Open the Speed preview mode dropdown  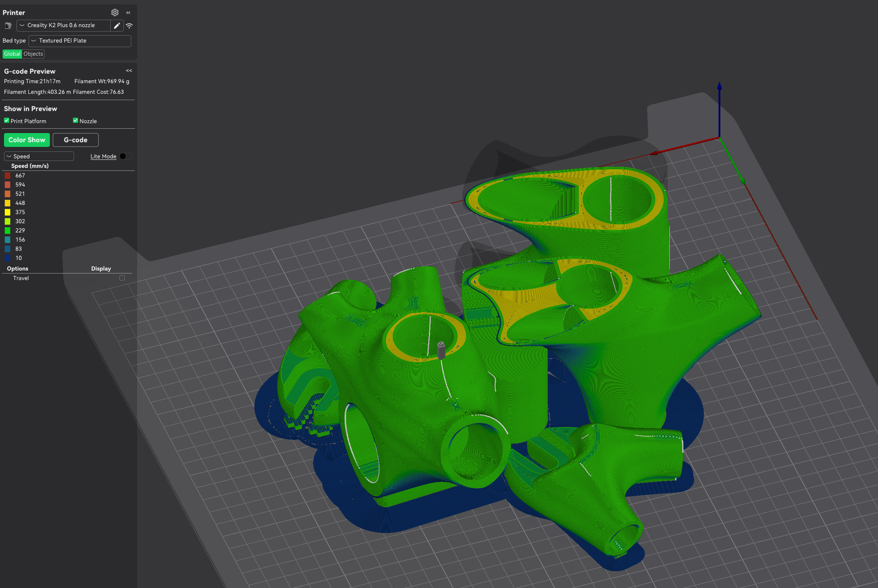38,156
